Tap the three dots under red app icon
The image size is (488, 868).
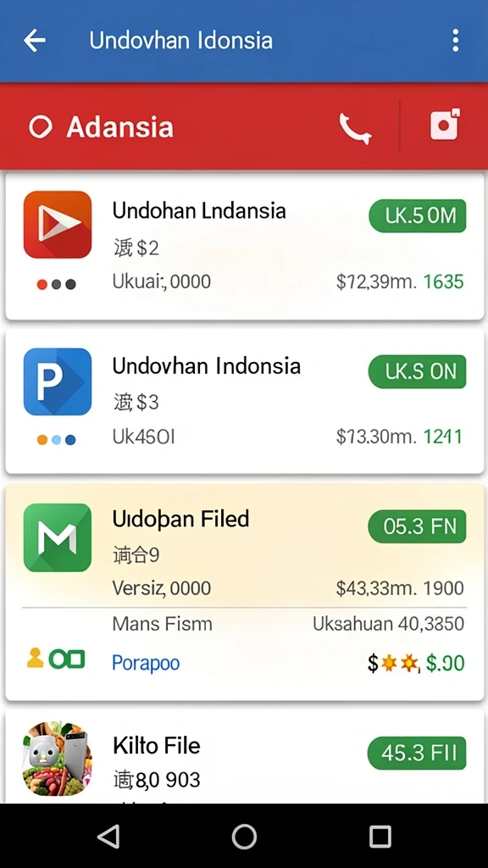[x=57, y=285]
